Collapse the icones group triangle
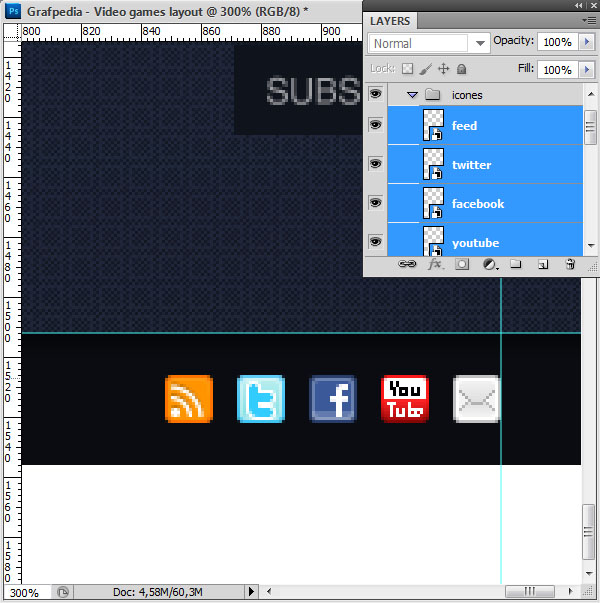The width and height of the screenshot is (600, 603). pos(412,95)
